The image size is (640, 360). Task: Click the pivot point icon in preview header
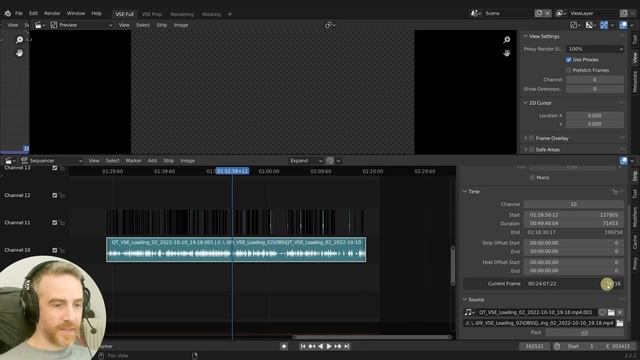click(x=330, y=25)
